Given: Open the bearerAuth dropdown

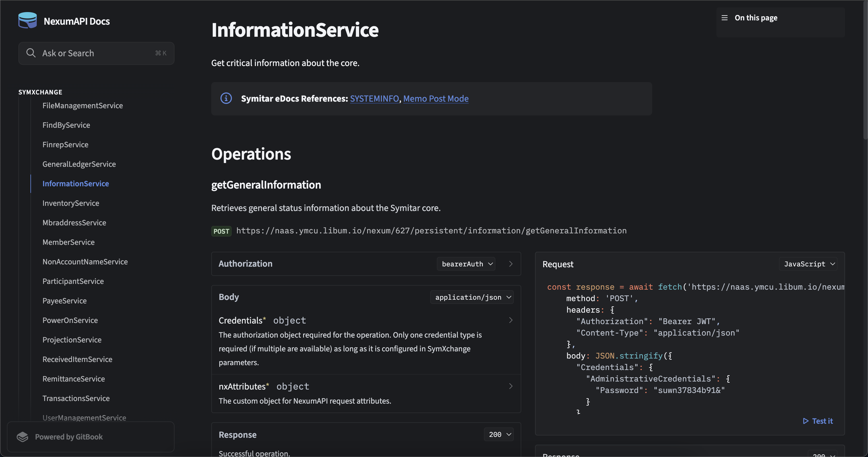Looking at the screenshot, I should click(467, 264).
